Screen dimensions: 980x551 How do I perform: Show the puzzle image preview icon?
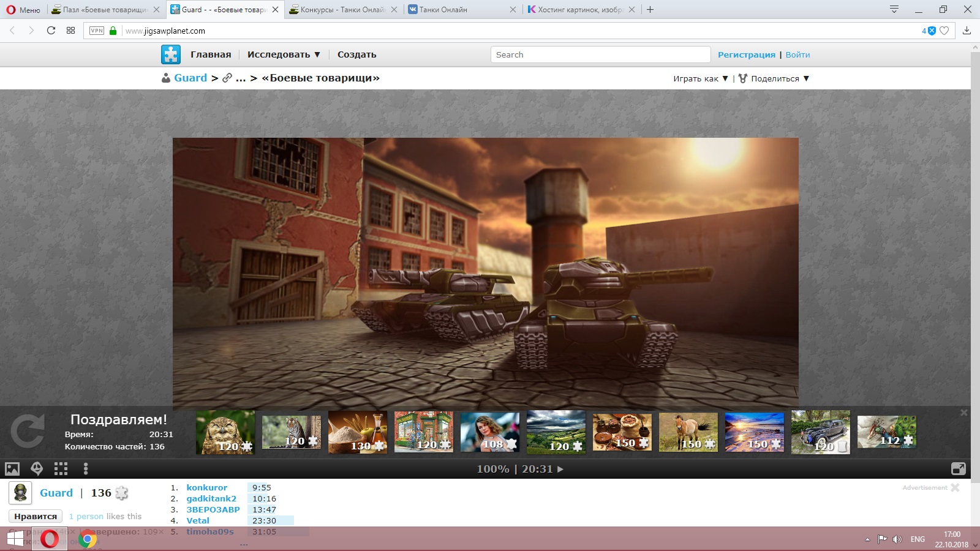tap(12, 469)
